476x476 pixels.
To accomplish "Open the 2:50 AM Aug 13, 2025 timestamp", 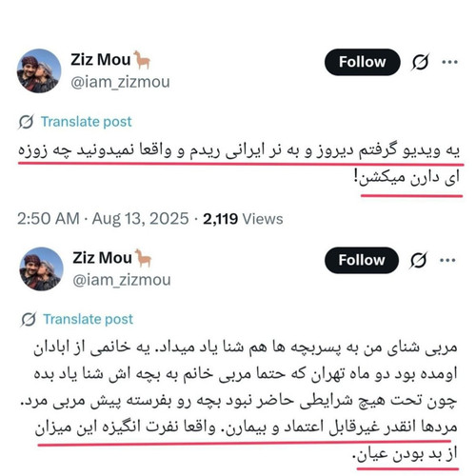I will tap(103, 219).
